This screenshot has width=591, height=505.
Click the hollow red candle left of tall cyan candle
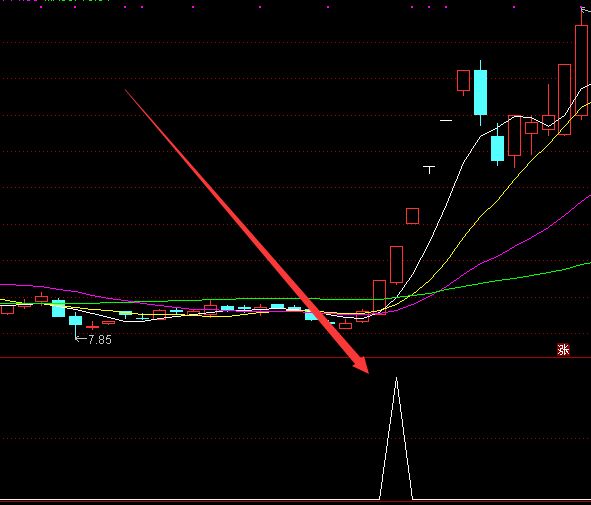(463, 81)
